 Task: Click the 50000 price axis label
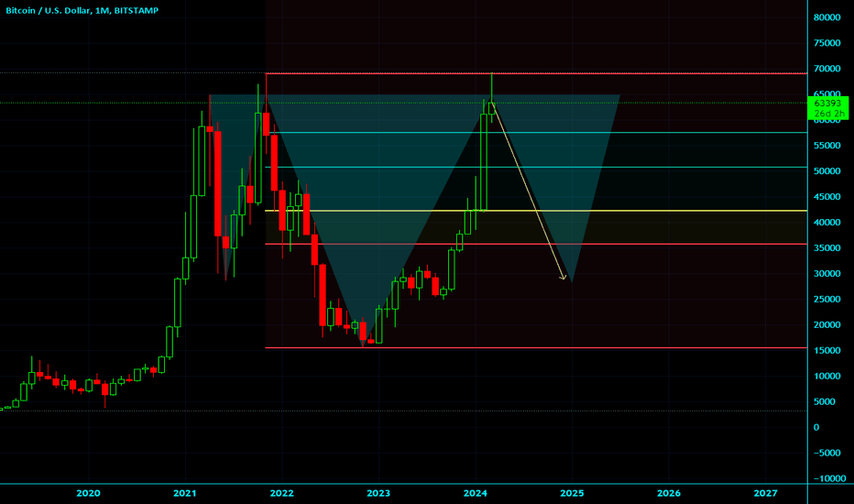pos(827,171)
